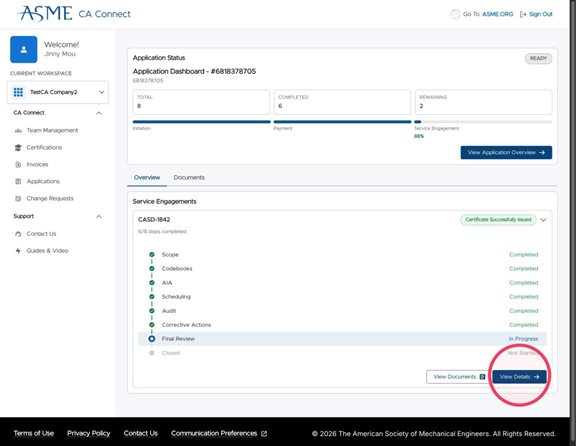Click the green check icon beside Scope
Image resolution: width=576 pixels, height=446 pixels.
152,254
